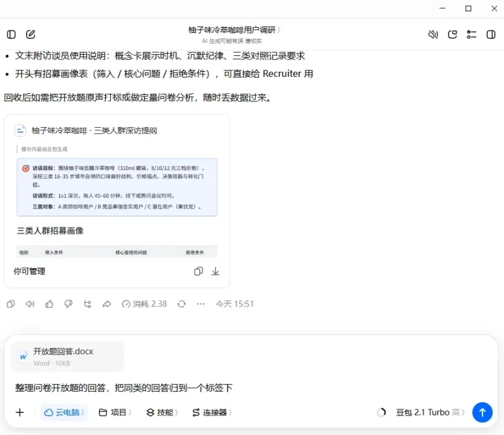Image resolution: width=504 pixels, height=435 pixels.
Task: Send the message with blue arrow button
Action: [x=482, y=412]
